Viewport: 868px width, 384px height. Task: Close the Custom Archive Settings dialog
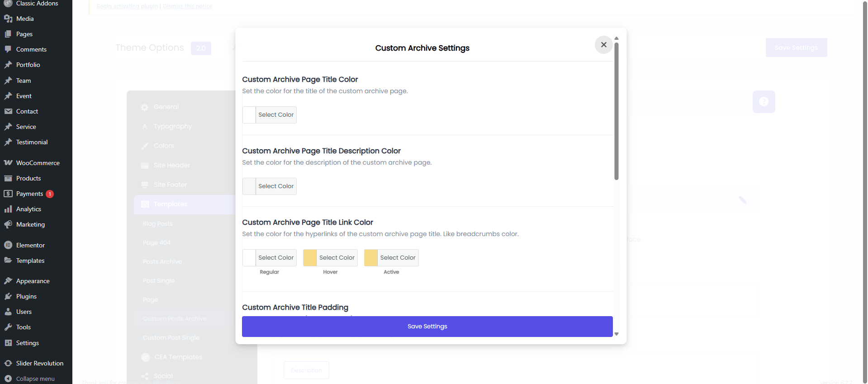point(603,45)
